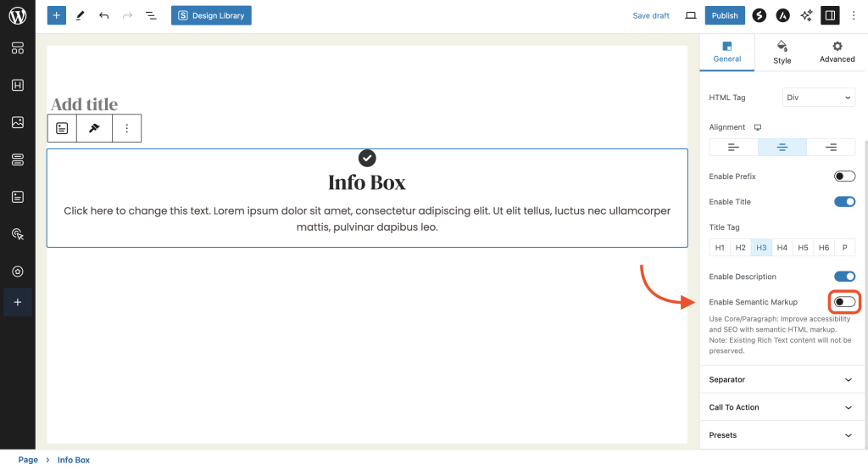Image resolution: width=868 pixels, height=470 pixels.
Task: Expand the Separator panel
Action: point(781,380)
